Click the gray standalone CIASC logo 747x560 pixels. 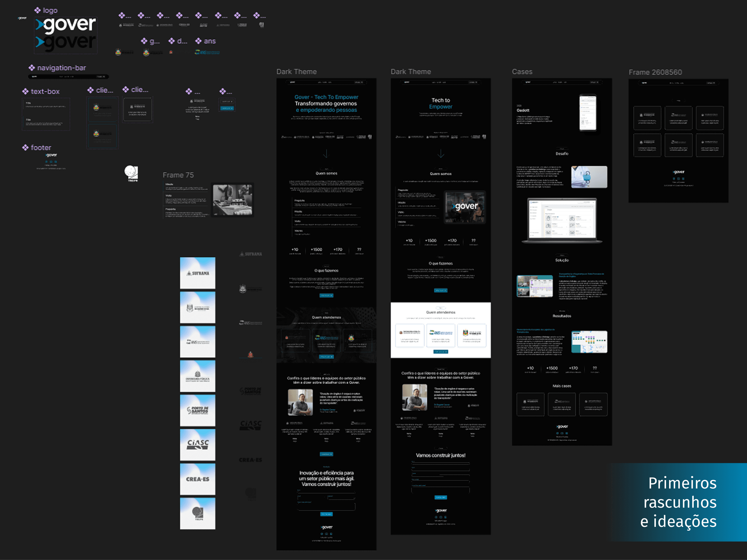coord(250,425)
